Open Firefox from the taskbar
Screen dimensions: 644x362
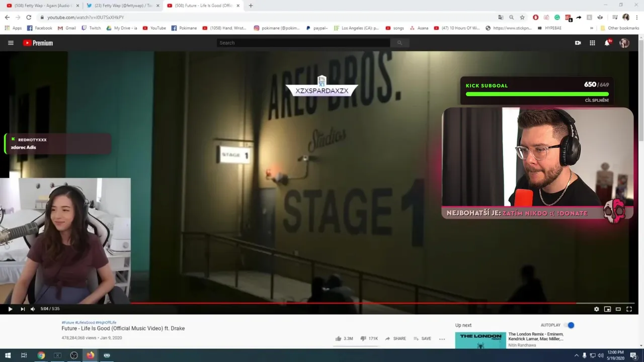click(90, 355)
